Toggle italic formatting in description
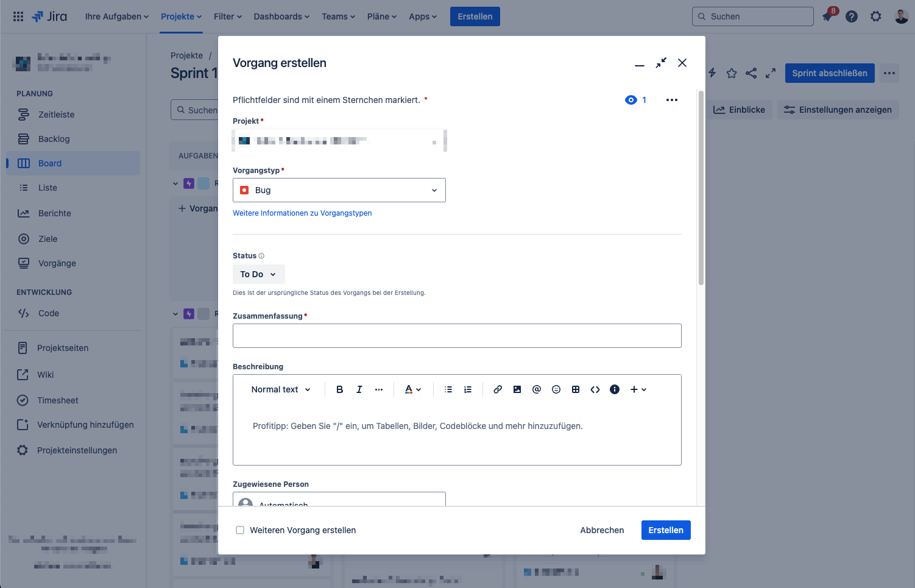 click(x=359, y=389)
